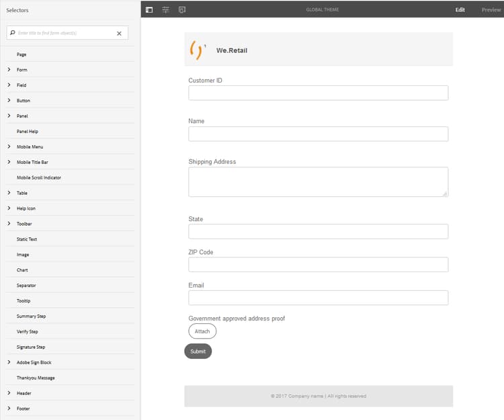Image resolution: width=504 pixels, height=420 pixels.
Task: Click the We.Retail header text
Action: pyautogui.click(x=232, y=50)
